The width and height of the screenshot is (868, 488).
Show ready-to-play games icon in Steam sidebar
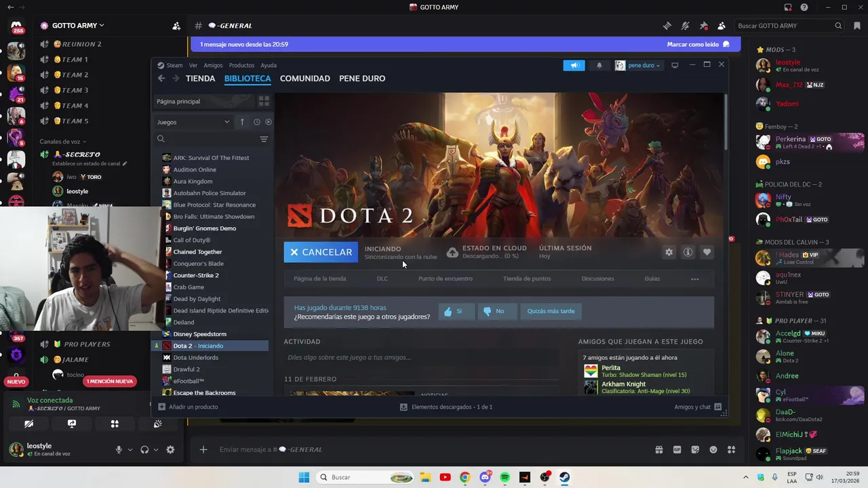(269, 122)
